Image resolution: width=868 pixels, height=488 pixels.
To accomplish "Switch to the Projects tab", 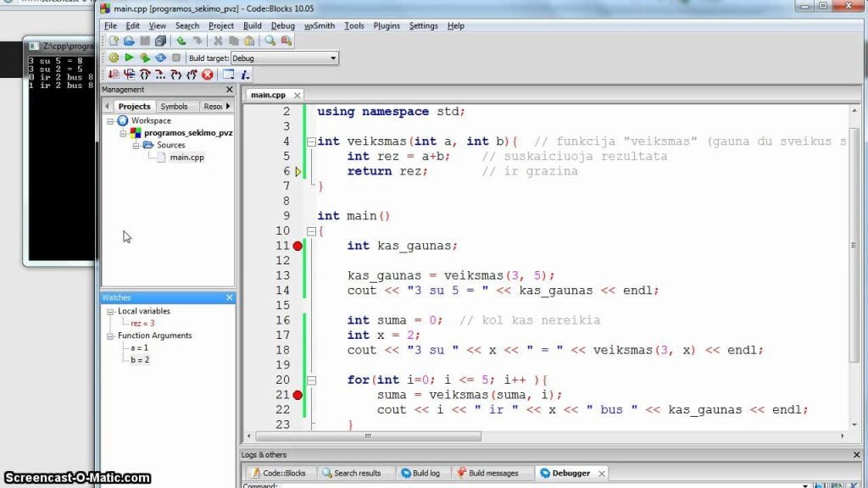I will 134,106.
